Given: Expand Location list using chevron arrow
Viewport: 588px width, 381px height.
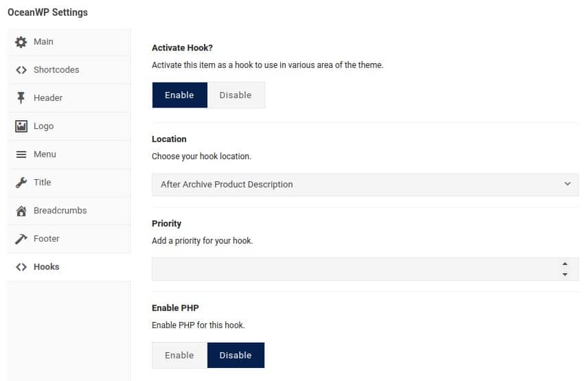Looking at the screenshot, I should click(567, 184).
